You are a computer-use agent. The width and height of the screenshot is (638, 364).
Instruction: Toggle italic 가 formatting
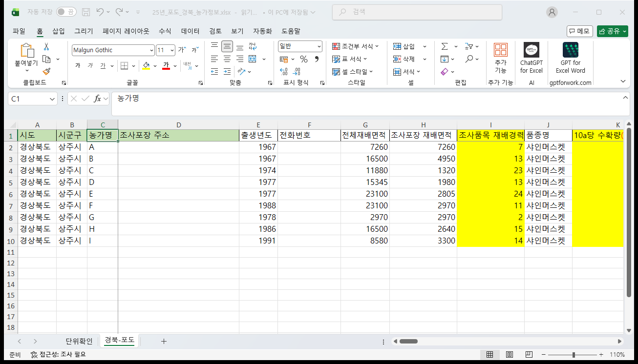90,66
